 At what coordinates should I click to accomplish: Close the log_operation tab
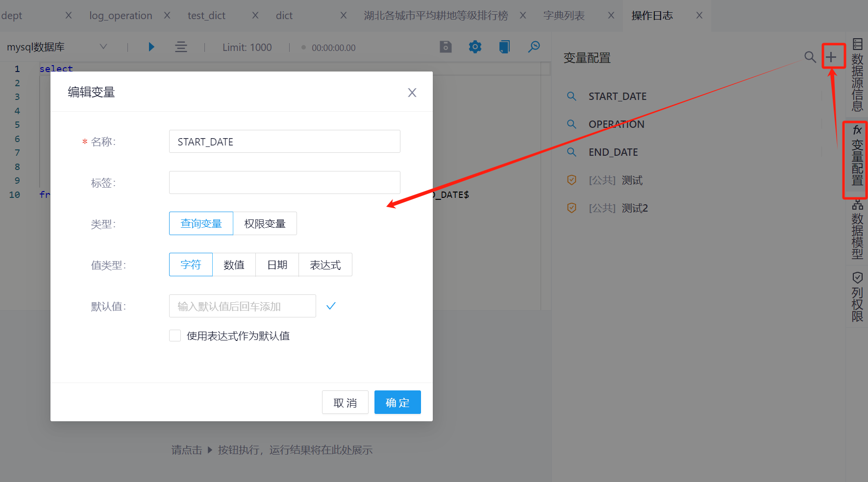pyautogui.click(x=167, y=15)
